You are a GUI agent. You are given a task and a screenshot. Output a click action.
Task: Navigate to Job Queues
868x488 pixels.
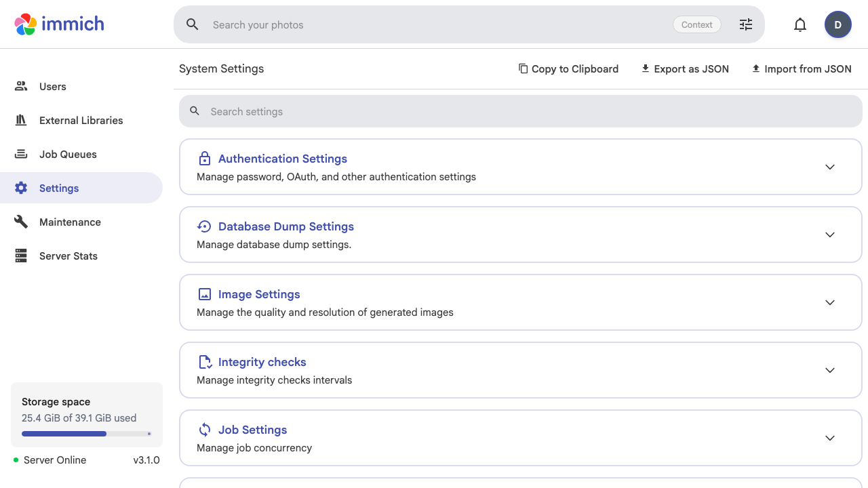[81, 154]
